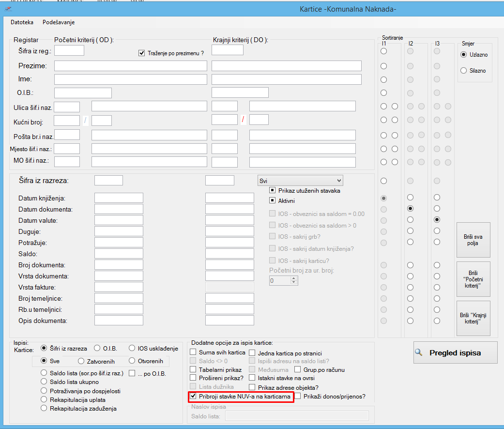
Task: Click the Briši sva polja button
Action: coord(473,240)
